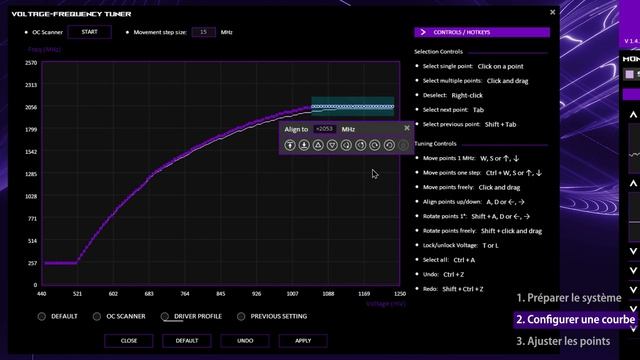Click the up chevron below the monitor waveform graph
Image resolution: width=640 pixels, height=360 pixels.
633,183
